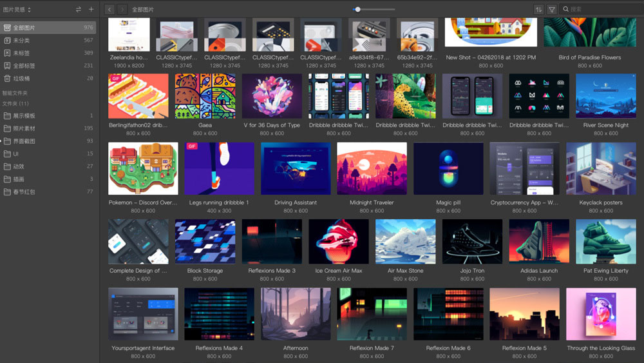Select the Air Max Stone thumbnail
The image size is (644, 363).
pyautogui.click(x=405, y=242)
